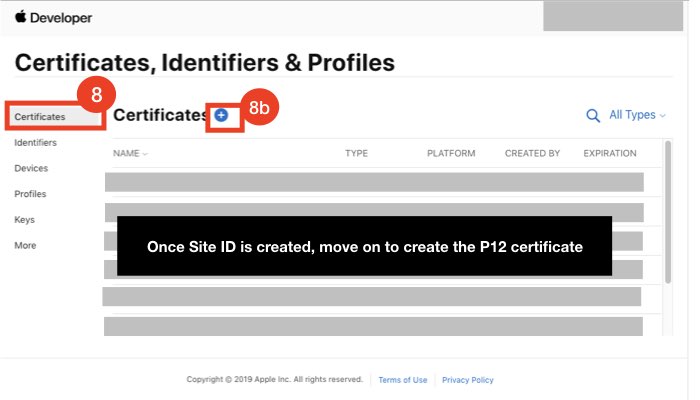The height and width of the screenshot is (400, 700).
Task: Open More in the sidebar
Action: tap(25, 245)
